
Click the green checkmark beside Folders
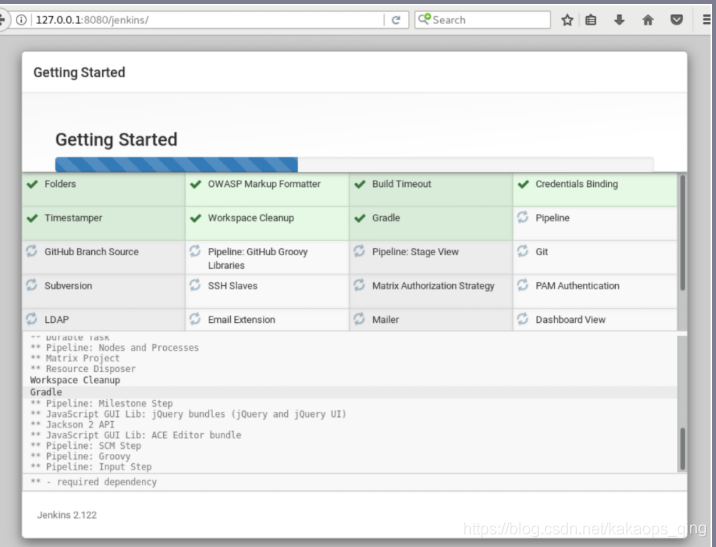click(32, 185)
